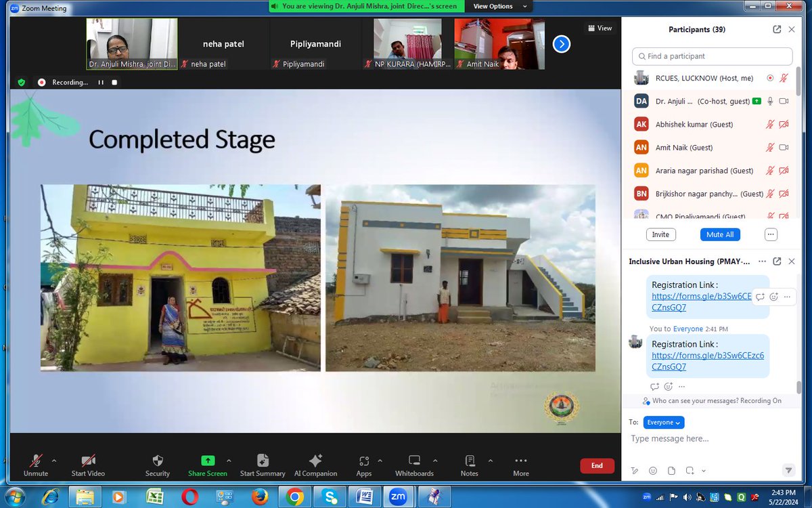Toggle Araria nagar parishad's microphone
The width and height of the screenshot is (812, 508).
click(x=770, y=171)
